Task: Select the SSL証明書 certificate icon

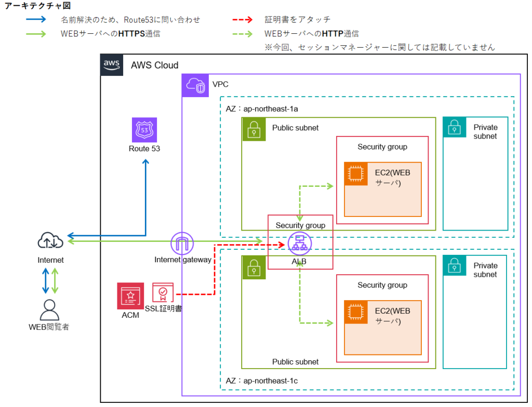Action: pos(163,292)
